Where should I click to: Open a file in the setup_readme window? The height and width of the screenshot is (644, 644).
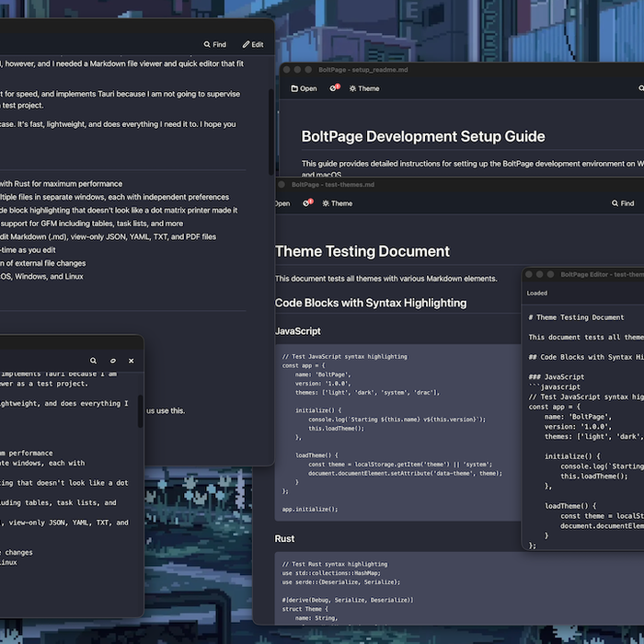pos(304,89)
